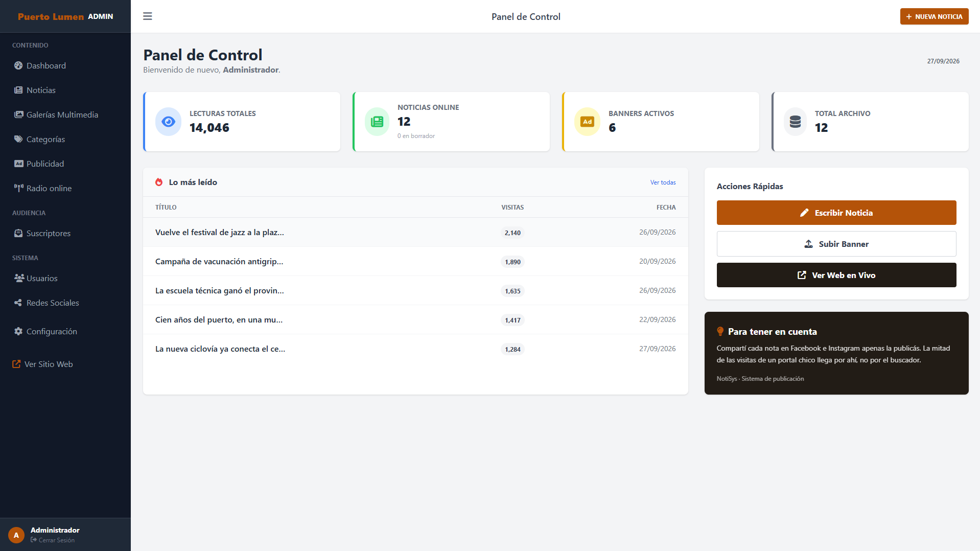Image resolution: width=980 pixels, height=551 pixels.
Task: Click the Usuarios people icon
Action: point(19,278)
